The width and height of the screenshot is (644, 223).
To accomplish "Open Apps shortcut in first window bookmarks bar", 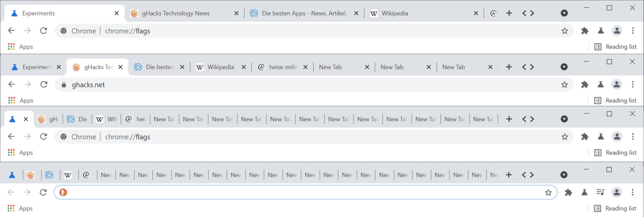I will [x=20, y=47].
